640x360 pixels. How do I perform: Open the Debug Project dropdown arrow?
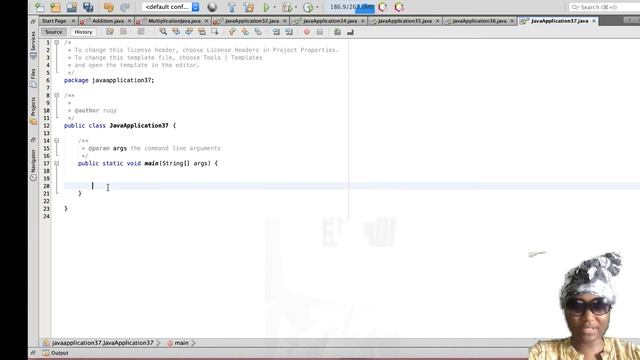point(296,7)
